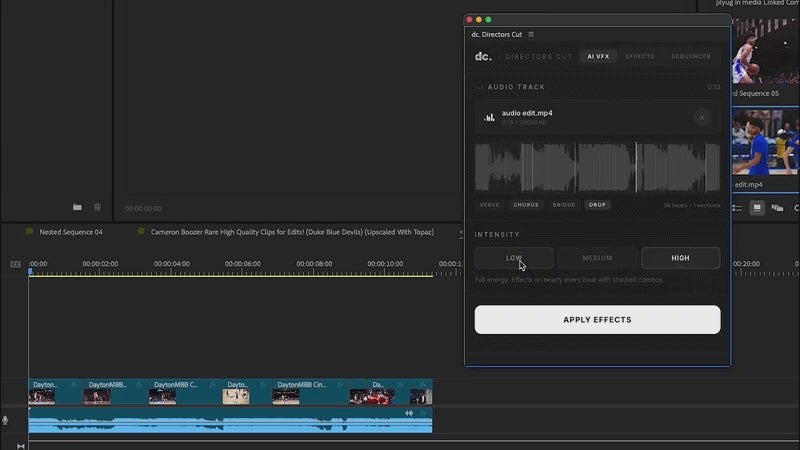This screenshot has width=800, height=450.
Task: Select the edit.mp4 thumbnail in project panel
Action: (x=765, y=140)
